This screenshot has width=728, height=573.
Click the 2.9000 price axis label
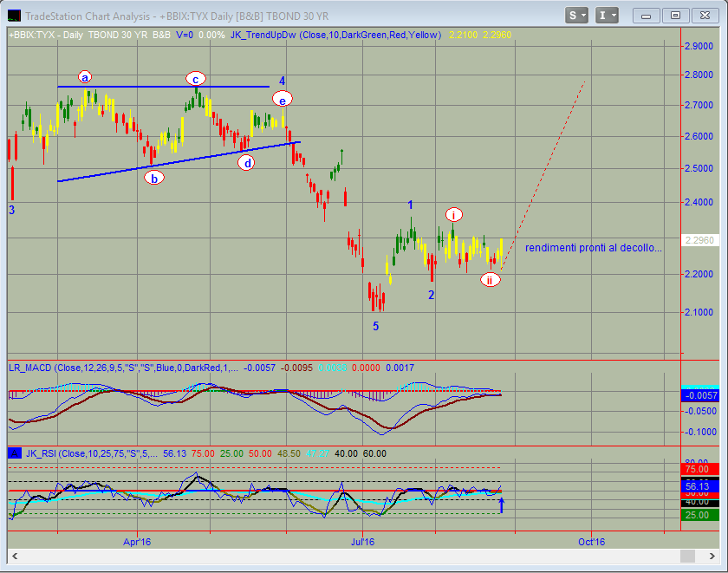click(x=699, y=46)
